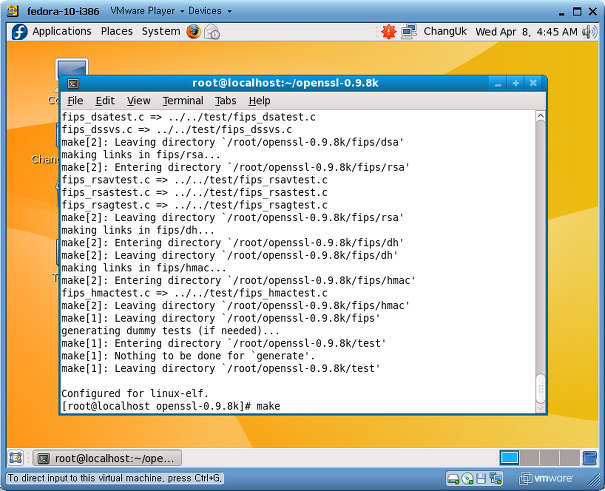The width and height of the screenshot is (605, 491).
Task: Click the VMware hard disk device icon
Action: [x=453, y=479]
